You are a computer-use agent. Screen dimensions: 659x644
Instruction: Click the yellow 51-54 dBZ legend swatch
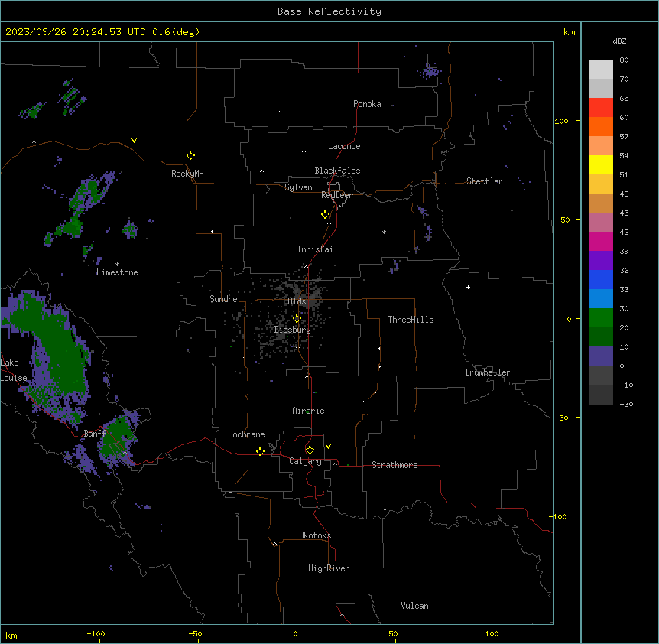click(x=601, y=164)
